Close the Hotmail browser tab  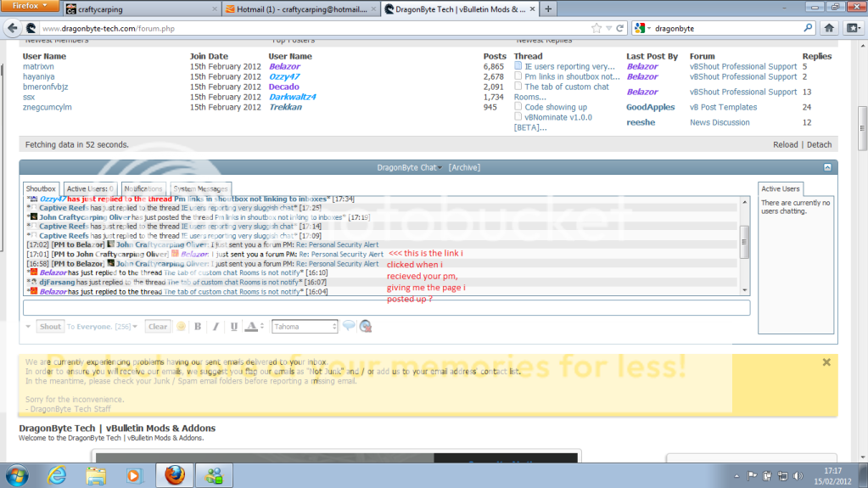pos(373,9)
